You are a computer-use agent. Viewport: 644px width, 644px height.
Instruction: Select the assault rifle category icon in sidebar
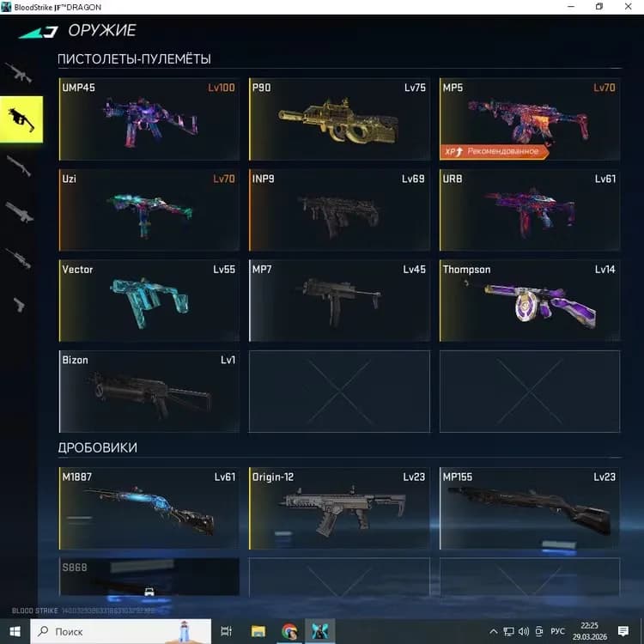point(19,73)
